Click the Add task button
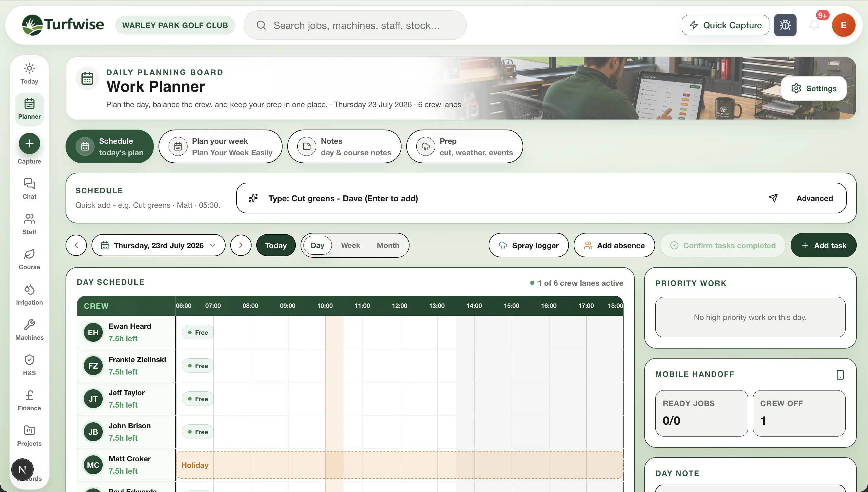 click(x=823, y=245)
